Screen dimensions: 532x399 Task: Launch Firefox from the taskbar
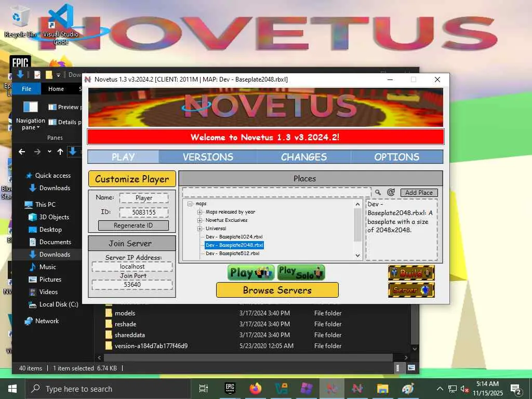(256, 389)
